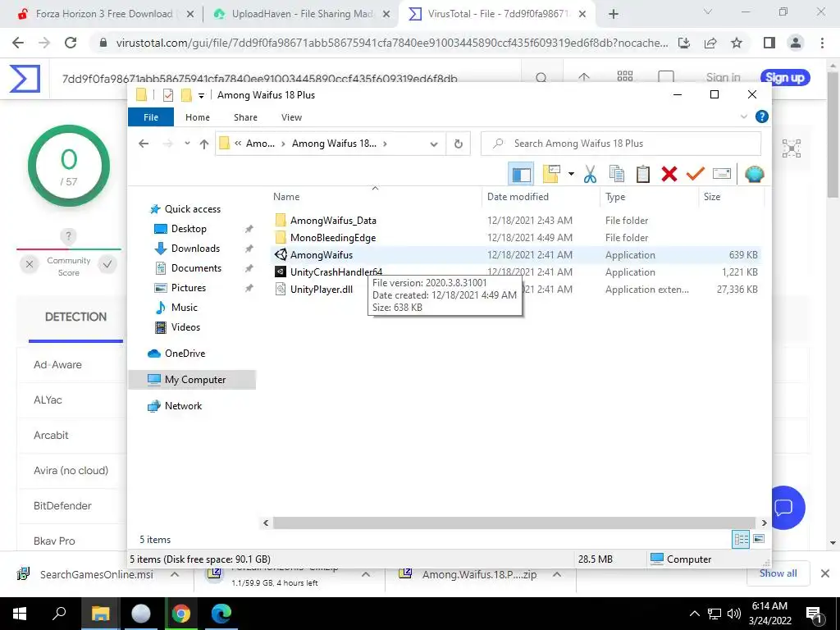Open SearchGamesOnline.msi download options arrow

tap(175, 574)
